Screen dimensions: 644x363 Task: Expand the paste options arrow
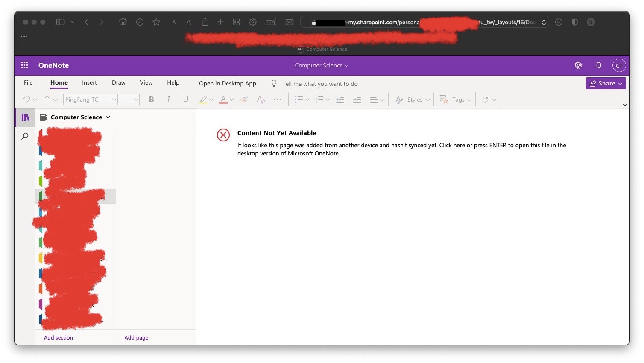[55, 100]
